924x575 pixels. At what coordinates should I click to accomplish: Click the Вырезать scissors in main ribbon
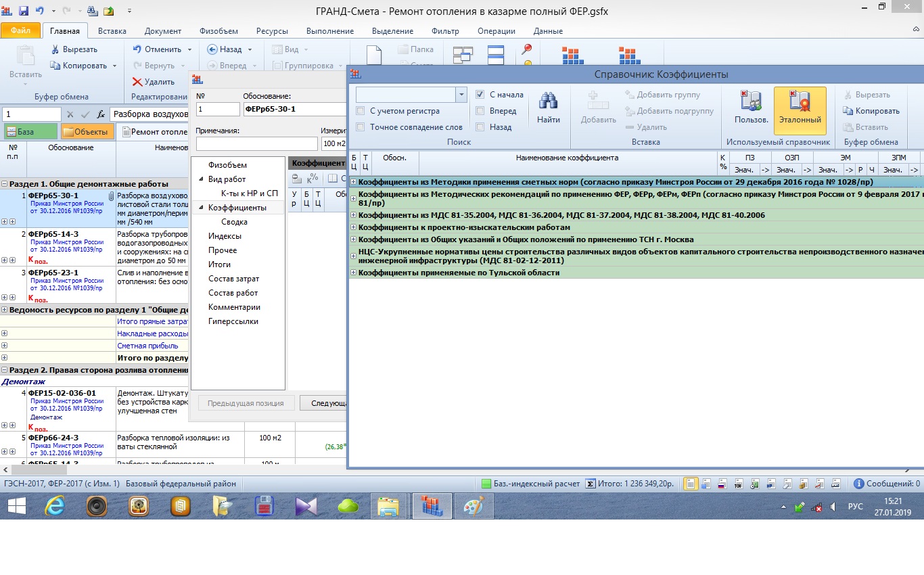pos(56,49)
